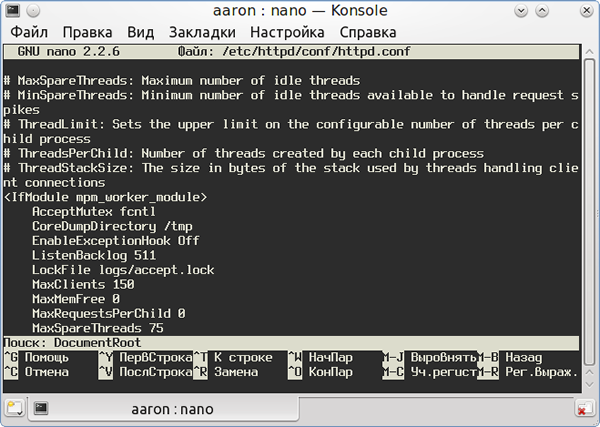The image size is (600, 427).
Task: Close the current tab with red icon
Action: 584,408
